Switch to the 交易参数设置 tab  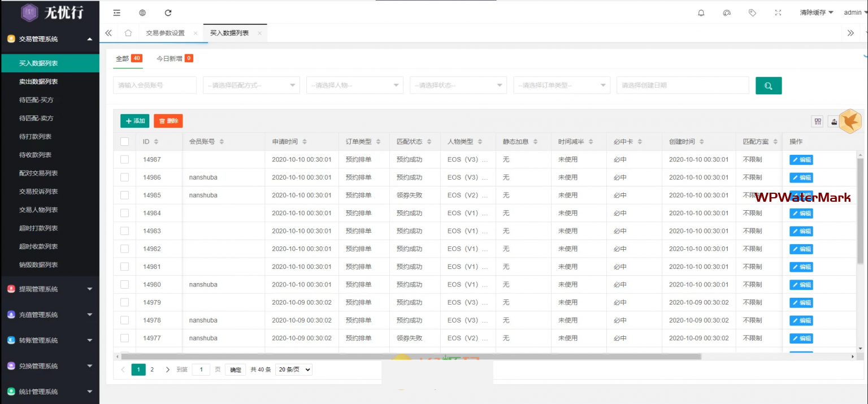(x=165, y=33)
